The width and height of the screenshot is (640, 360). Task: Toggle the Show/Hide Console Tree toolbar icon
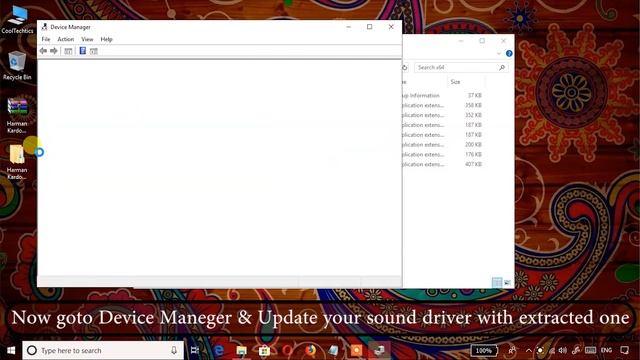click(68, 51)
